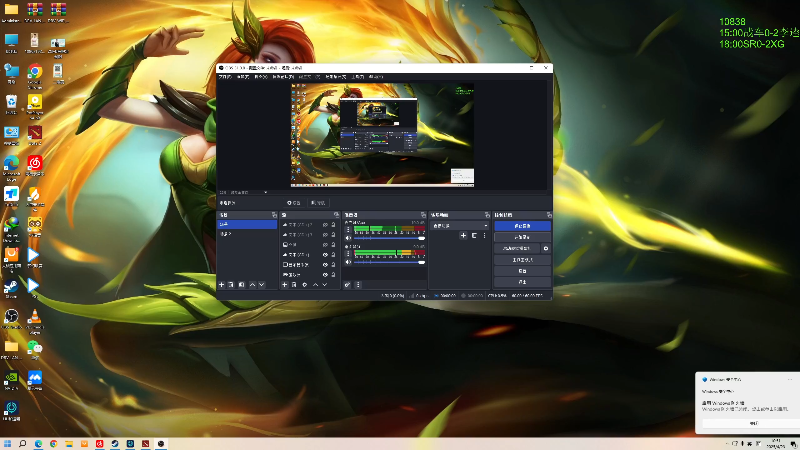The image size is (800, 450).
Task: Open the View menu in OBS
Action: (x=260, y=77)
